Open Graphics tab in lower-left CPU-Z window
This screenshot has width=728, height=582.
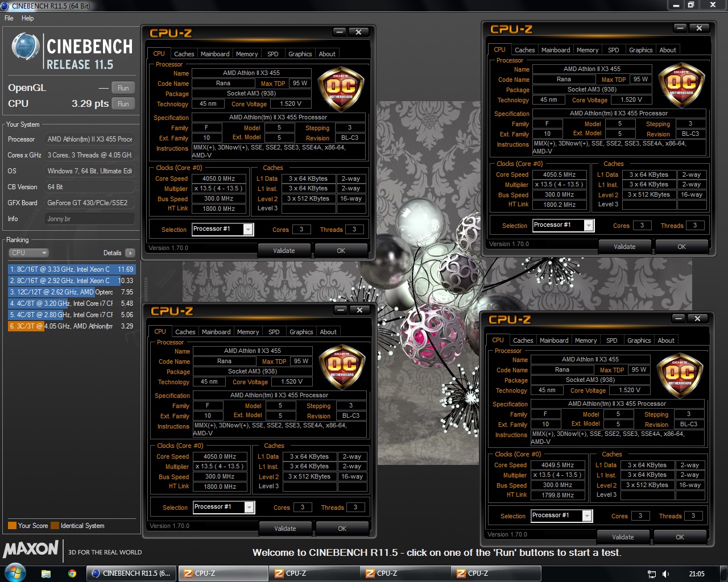(x=301, y=332)
